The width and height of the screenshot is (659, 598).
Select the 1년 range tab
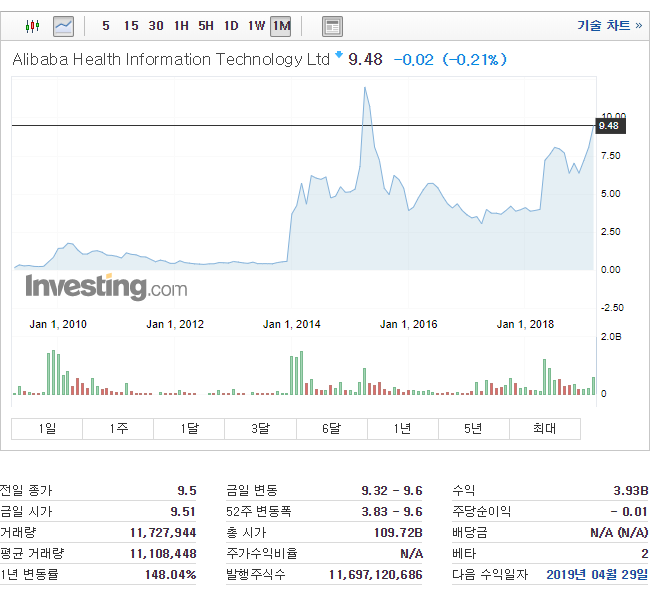click(403, 429)
